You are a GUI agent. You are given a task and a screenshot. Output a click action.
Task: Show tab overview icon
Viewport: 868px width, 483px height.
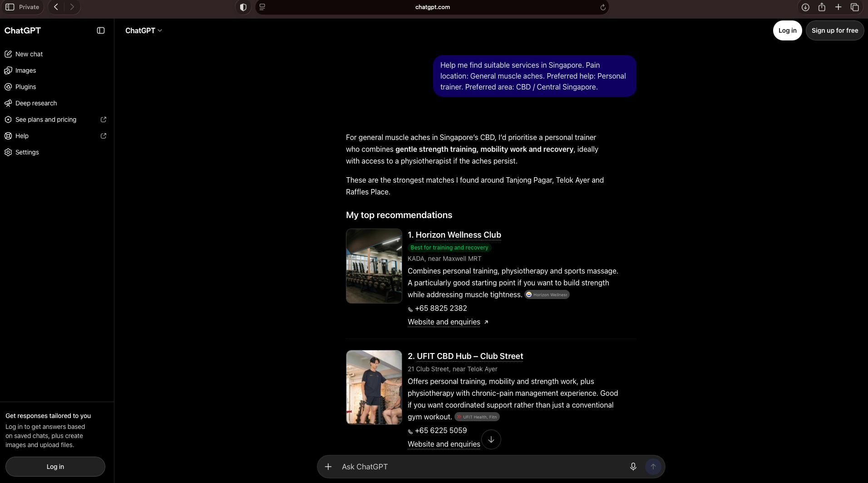point(855,7)
